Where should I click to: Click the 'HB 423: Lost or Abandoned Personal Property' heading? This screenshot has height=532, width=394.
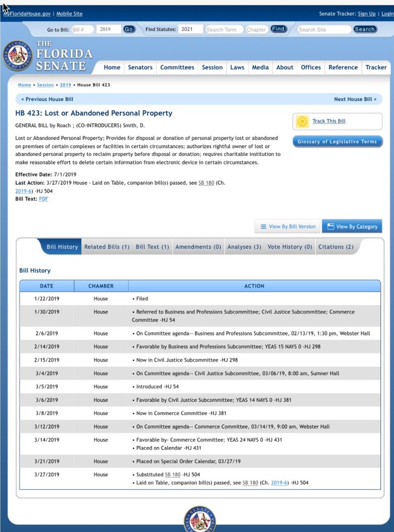point(94,113)
